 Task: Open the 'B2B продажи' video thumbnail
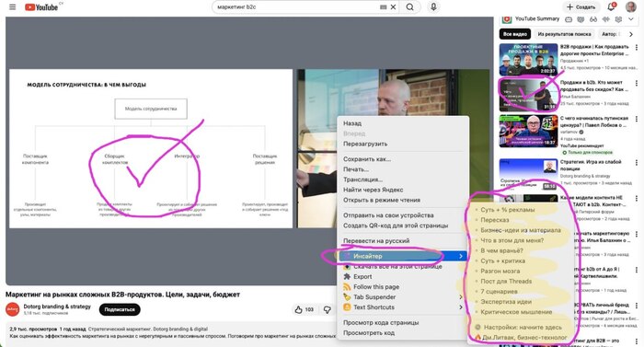528,59
